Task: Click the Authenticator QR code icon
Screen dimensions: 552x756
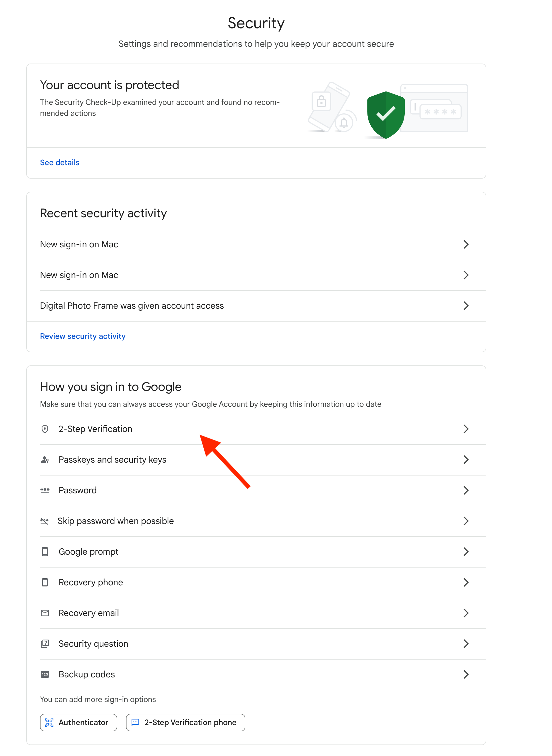Action: [49, 723]
